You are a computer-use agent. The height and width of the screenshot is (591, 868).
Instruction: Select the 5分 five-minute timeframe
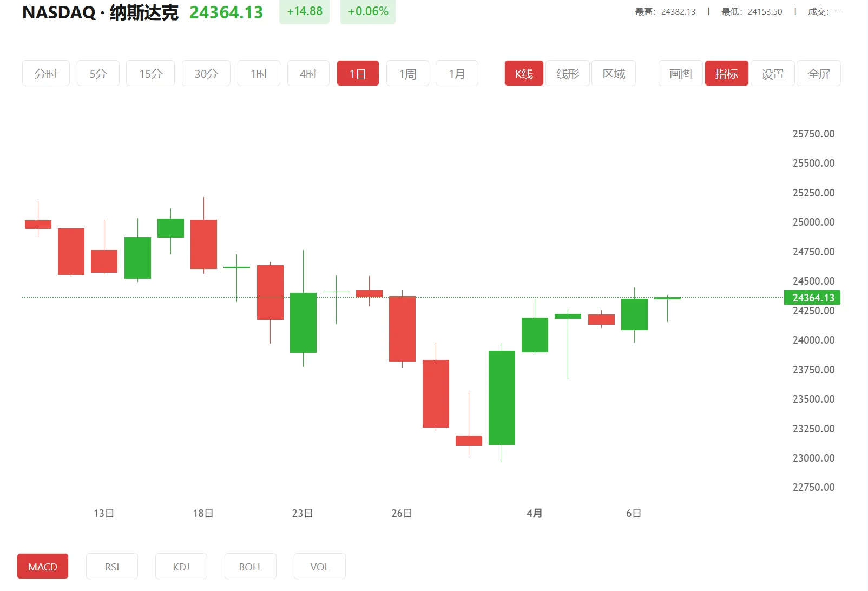[98, 73]
